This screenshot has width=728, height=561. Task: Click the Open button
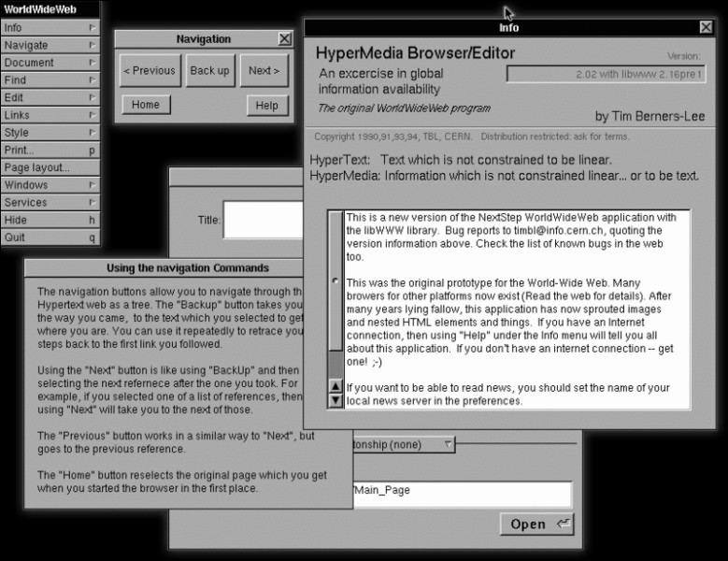pos(537,524)
